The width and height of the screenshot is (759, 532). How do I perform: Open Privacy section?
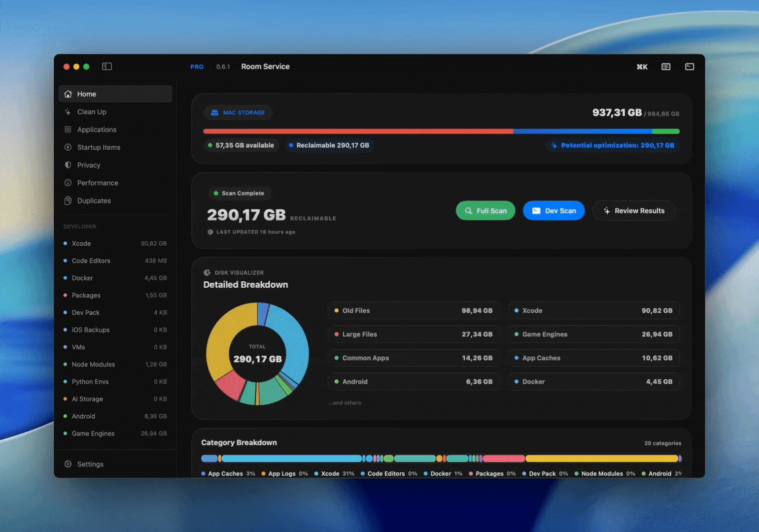115,165
